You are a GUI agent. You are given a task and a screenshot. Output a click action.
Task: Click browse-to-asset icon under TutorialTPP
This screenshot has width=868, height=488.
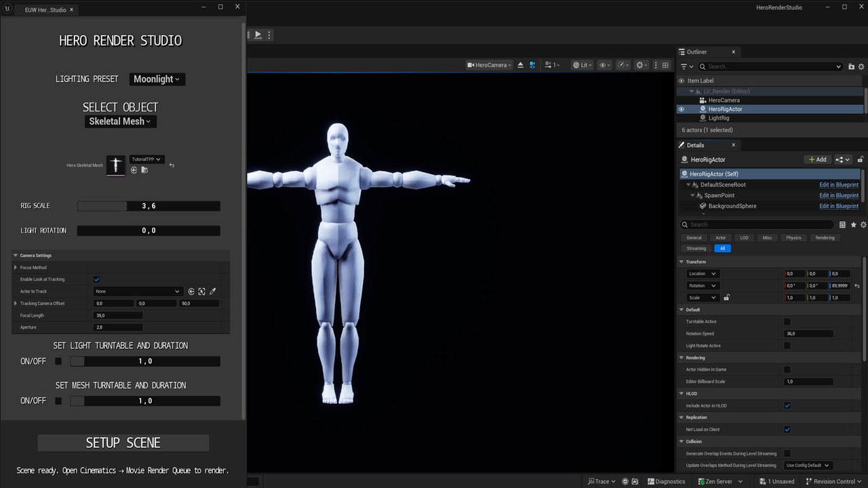coord(144,170)
